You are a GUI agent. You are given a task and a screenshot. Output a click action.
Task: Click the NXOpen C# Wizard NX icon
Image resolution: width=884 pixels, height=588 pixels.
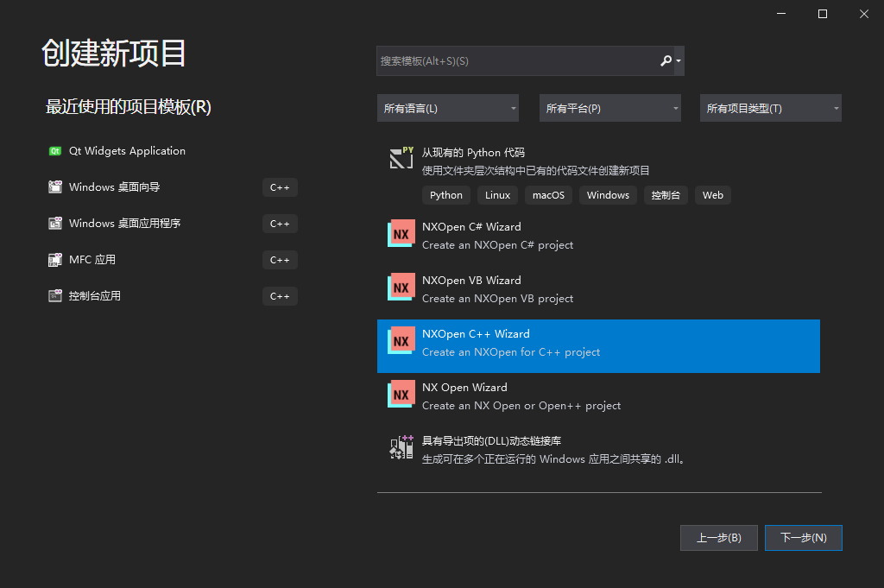tap(401, 233)
